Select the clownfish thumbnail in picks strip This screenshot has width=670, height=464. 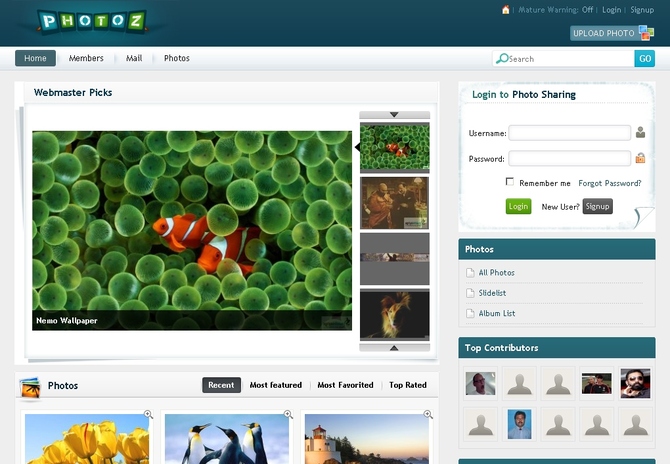pos(394,147)
